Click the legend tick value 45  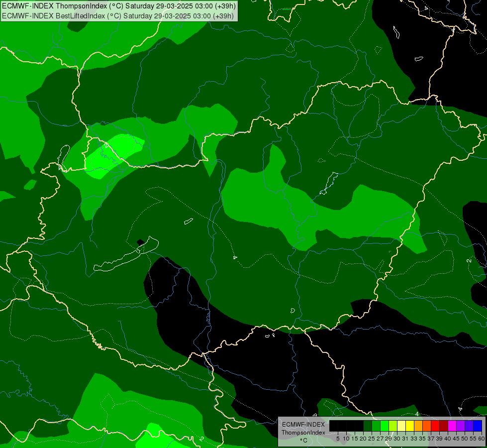tap(456, 439)
